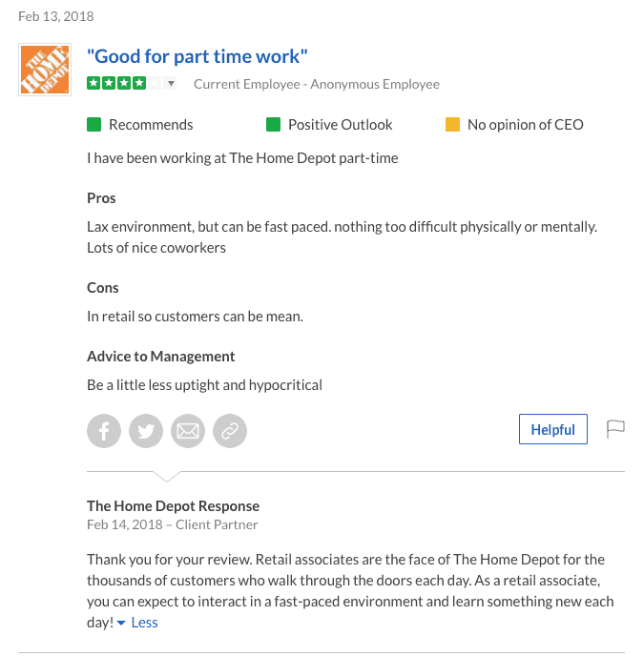
Task: Collapse response with Less link
Action: pyautogui.click(x=144, y=623)
